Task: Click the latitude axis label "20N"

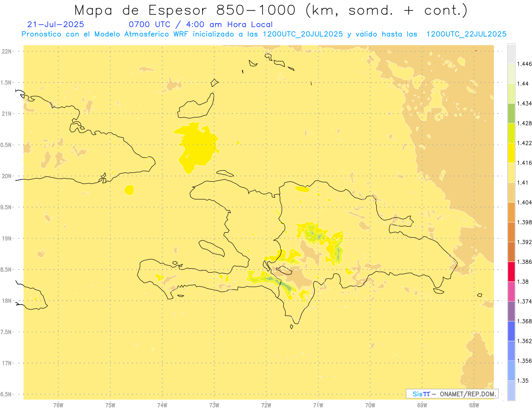Action: point(7,176)
